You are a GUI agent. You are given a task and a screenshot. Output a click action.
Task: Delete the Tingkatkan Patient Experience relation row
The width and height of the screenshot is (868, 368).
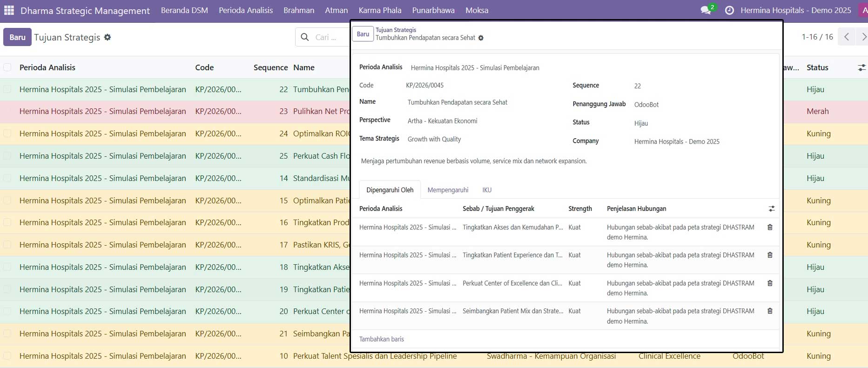point(770,255)
